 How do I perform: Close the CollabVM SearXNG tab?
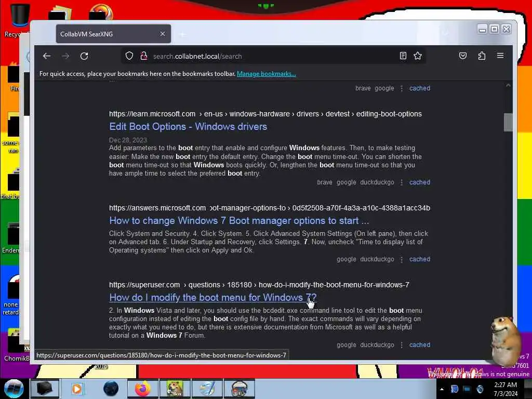click(x=163, y=34)
